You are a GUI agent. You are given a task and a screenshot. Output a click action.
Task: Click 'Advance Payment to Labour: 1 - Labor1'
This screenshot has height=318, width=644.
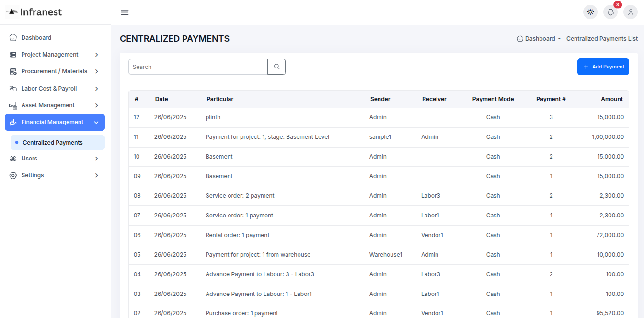[259, 294]
